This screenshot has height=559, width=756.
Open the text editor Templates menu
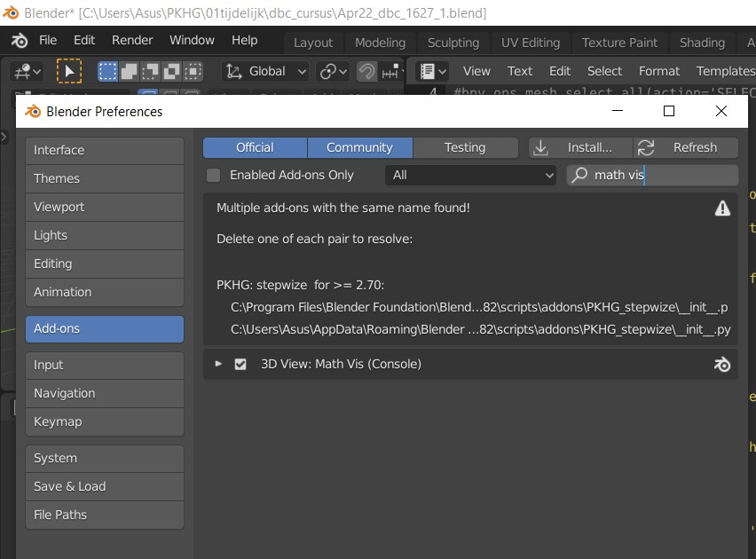(x=725, y=71)
